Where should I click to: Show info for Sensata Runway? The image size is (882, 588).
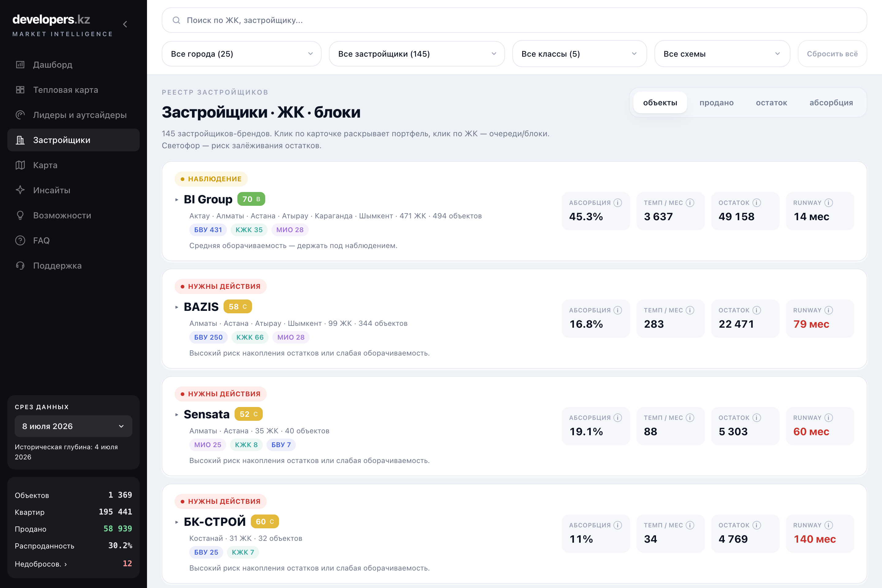point(829,418)
